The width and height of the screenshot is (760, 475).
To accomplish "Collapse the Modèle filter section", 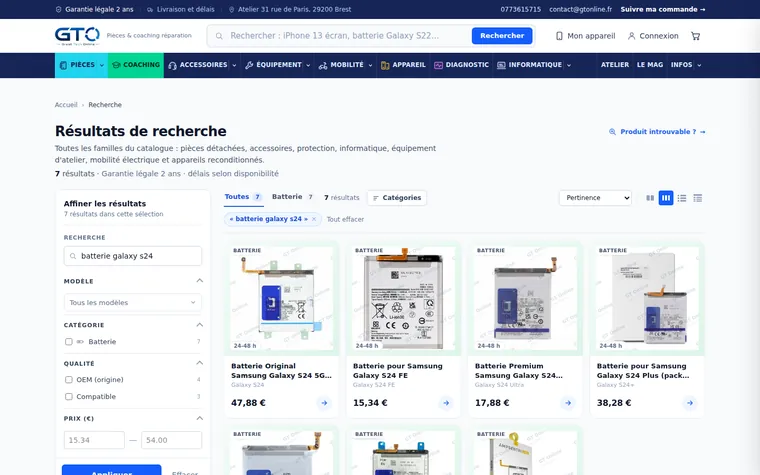I will (x=199, y=281).
